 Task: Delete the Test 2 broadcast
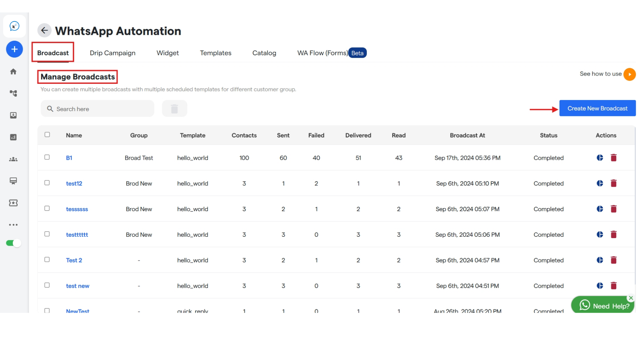pyautogui.click(x=614, y=260)
